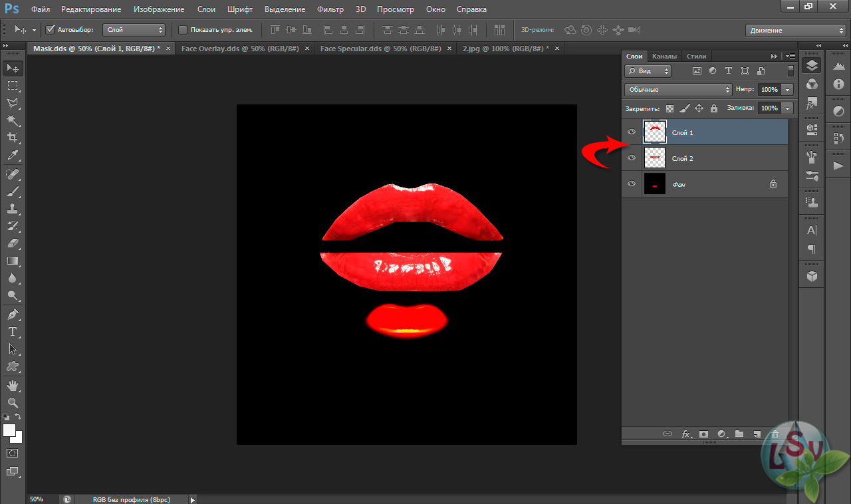Select the Brush tool
Screen dimensions: 851x504
coord(13,191)
